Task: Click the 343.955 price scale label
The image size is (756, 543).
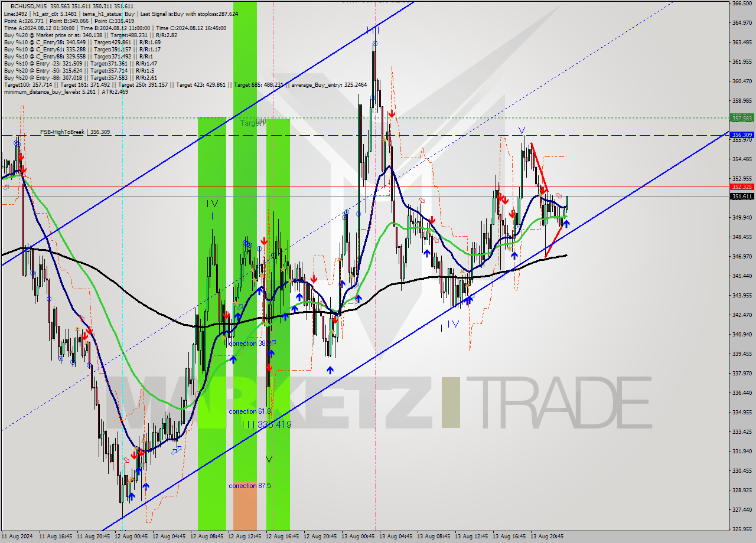Action: coord(742,296)
